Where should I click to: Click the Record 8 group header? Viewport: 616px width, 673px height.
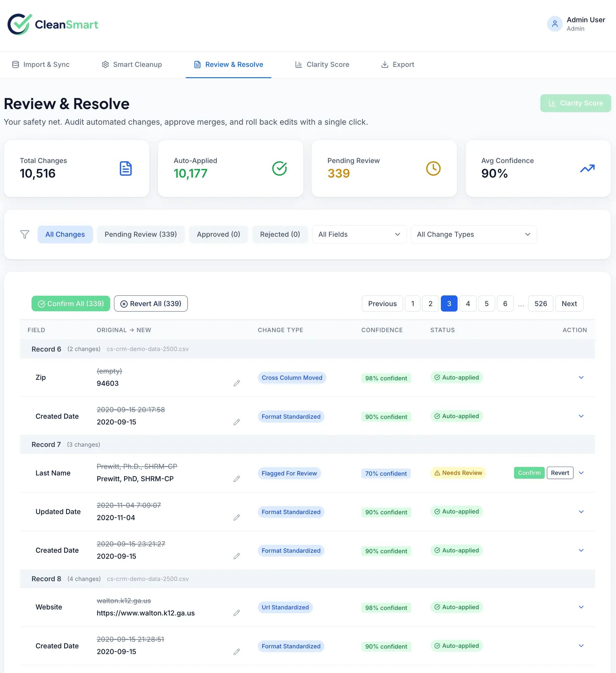[x=307, y=579]
